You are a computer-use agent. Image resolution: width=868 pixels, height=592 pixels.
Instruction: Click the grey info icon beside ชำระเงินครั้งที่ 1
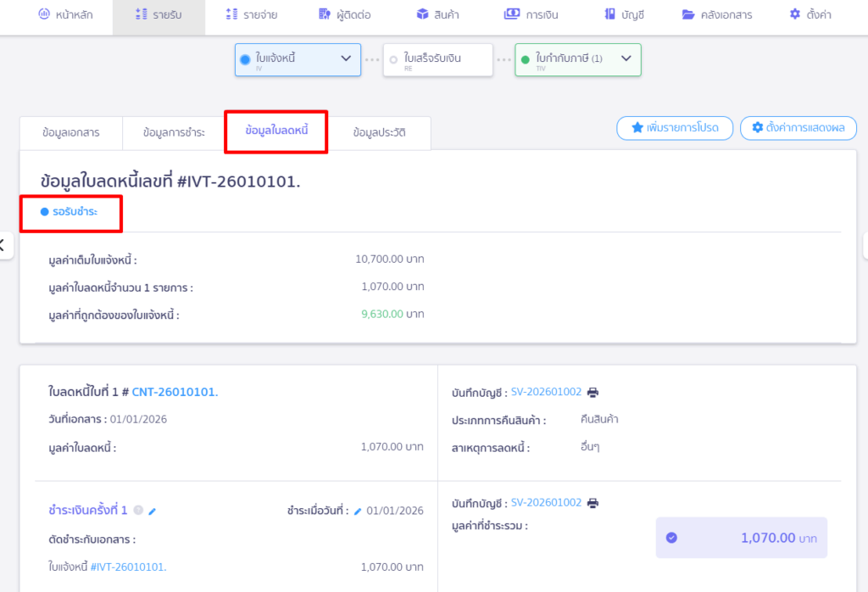pyautogui.click(x=138, y=511)
